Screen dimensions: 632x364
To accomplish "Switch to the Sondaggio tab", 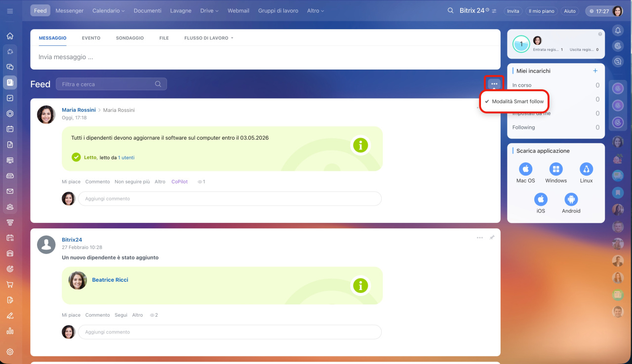I will tap(130, 38).
